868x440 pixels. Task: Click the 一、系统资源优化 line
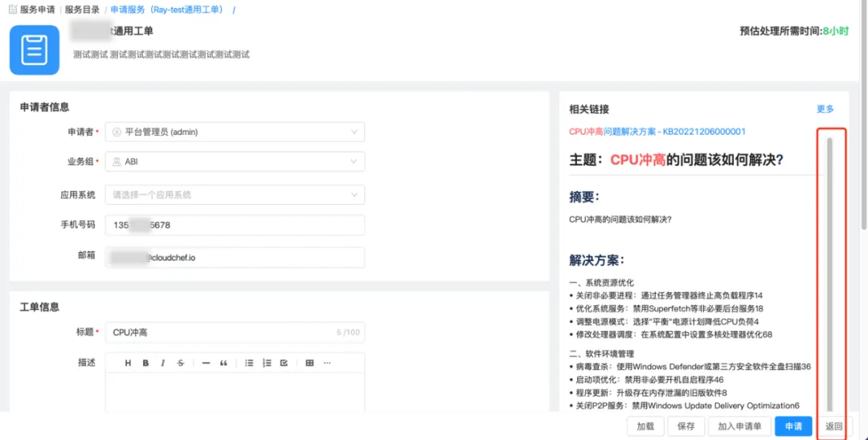coord(602,283)
